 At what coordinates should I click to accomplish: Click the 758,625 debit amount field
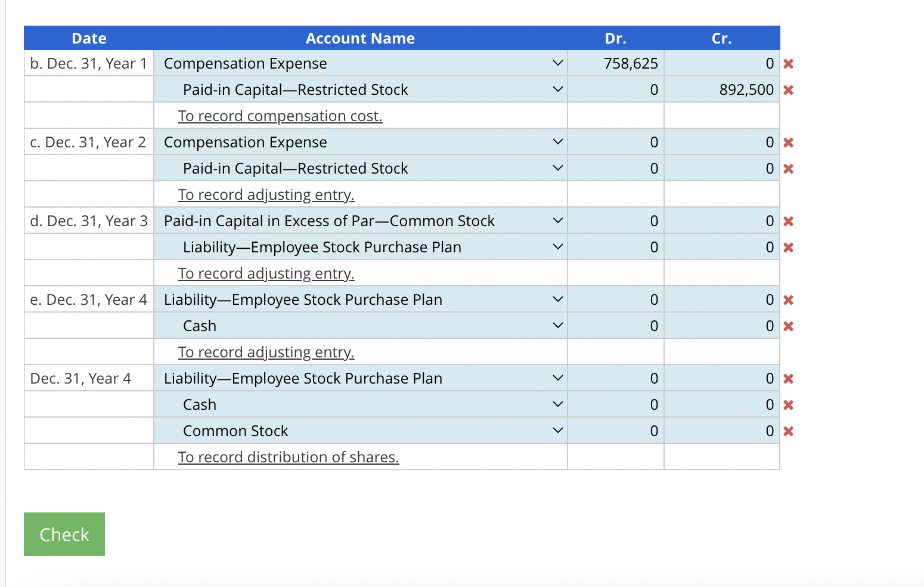click(x=615, y=63)
